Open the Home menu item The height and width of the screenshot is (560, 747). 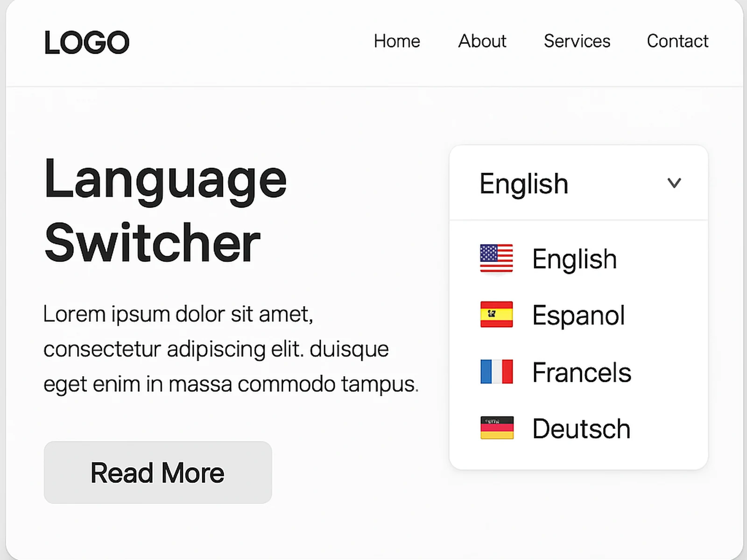tap(396, 41)
